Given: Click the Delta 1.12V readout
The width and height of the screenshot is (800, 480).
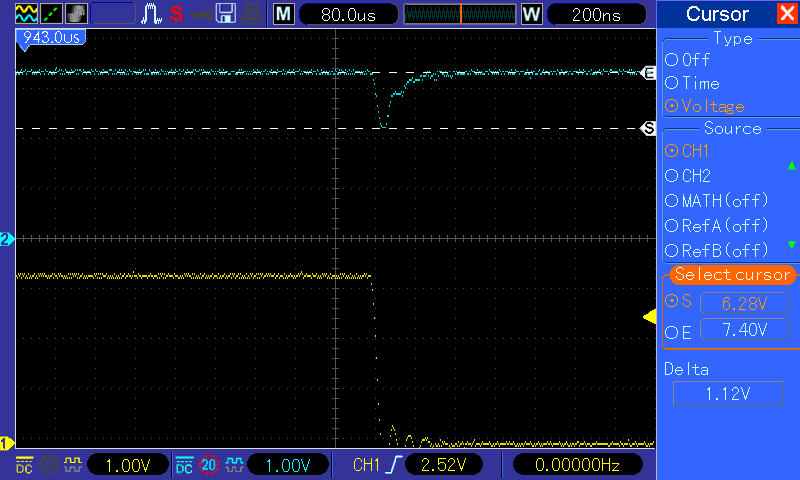Looking at the screenshot, I should click(728, 394).
